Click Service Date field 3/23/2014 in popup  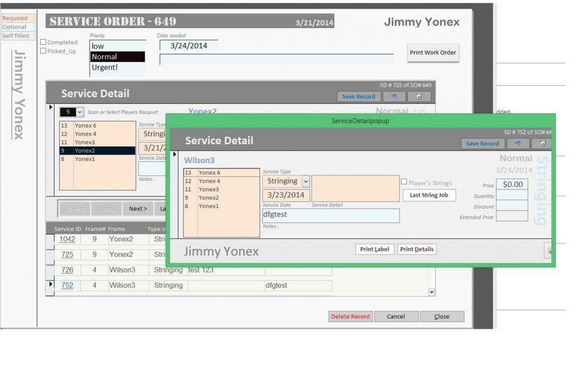(x=286, y=195)
